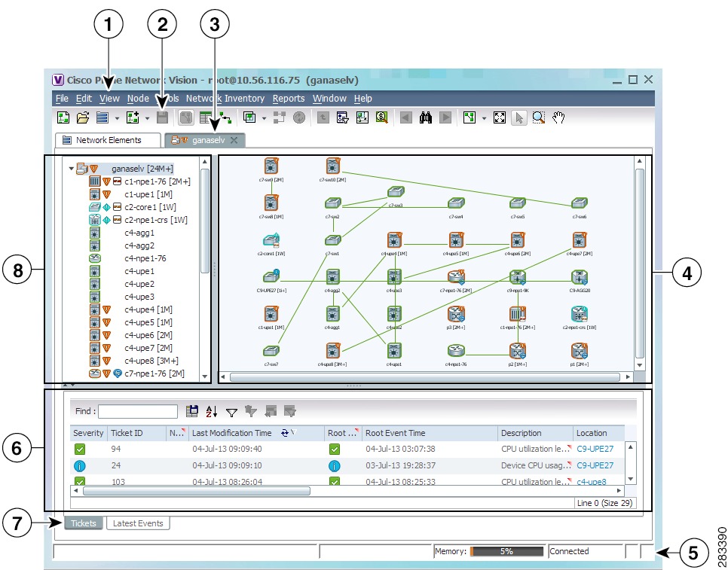Viewport: 728px width, 570px height.
Task: Activate the selection pointer tool
Action: [519, 117]
